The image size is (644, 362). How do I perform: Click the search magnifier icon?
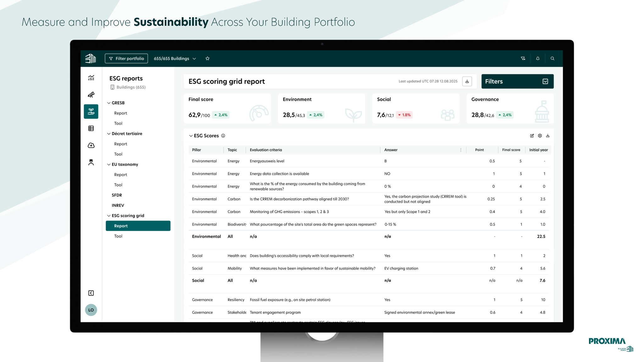pyautogui.click(x=552, y=58)
